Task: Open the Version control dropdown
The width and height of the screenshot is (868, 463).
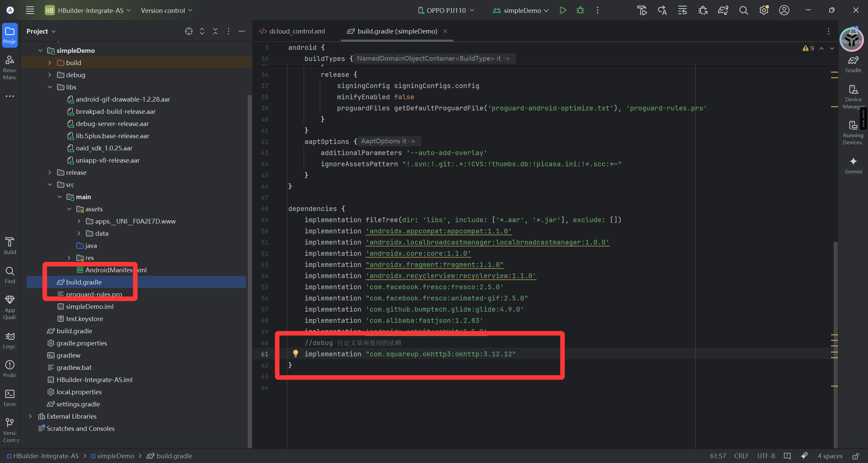Action: pyautogui.click(x=166, y=10)
